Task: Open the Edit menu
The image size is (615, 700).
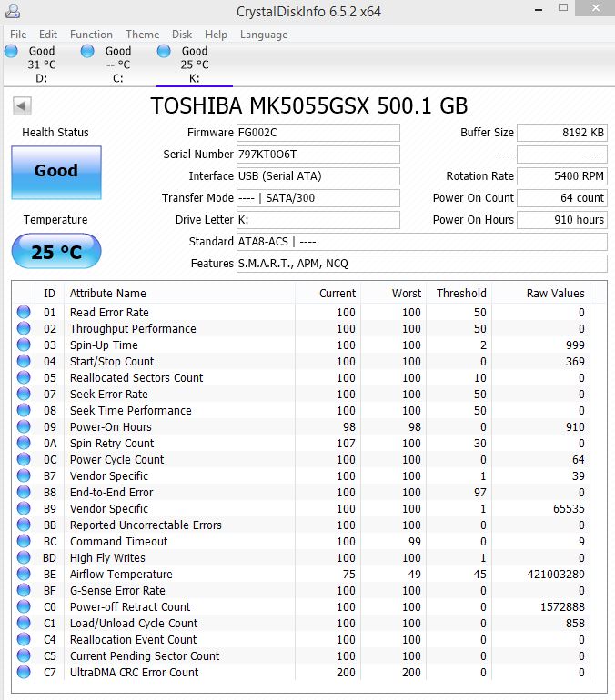Action: [48, 35]
